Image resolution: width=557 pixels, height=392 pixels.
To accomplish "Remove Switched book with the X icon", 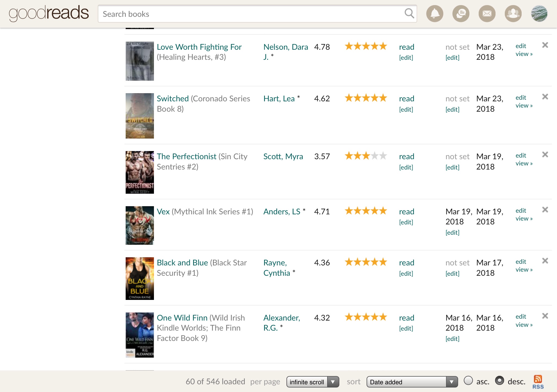I will point(545,97).
